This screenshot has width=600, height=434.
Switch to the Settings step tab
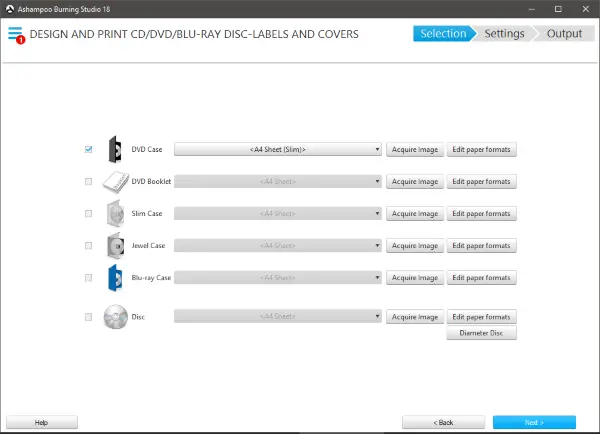pos(504,34)
